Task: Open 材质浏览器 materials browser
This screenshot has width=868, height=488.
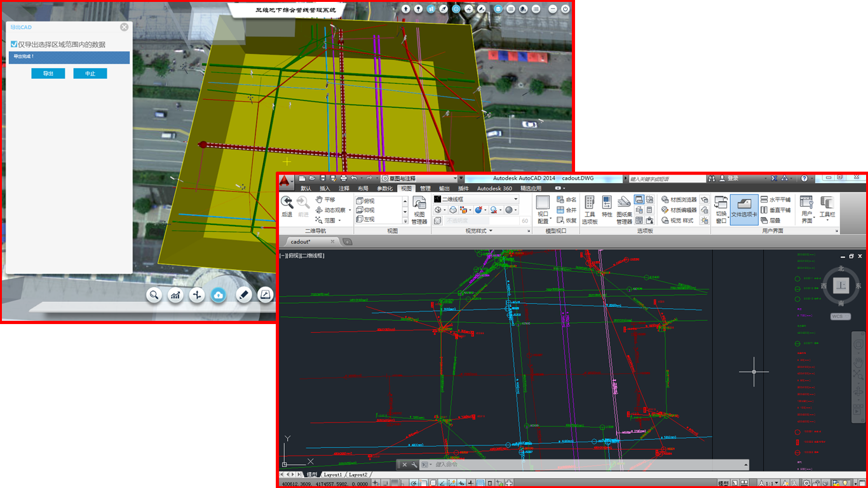Action: 679,200
